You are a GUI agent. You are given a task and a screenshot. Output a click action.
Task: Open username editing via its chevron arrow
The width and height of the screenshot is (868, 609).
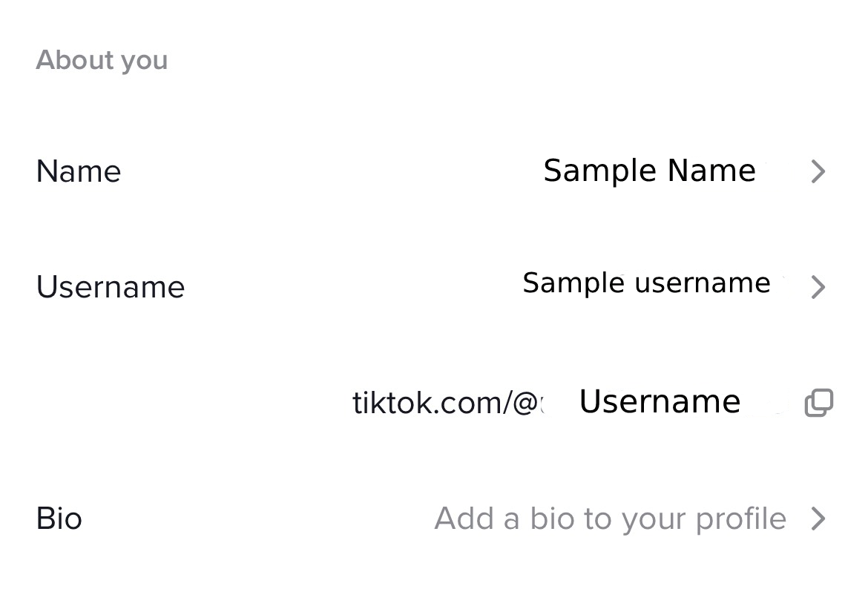[x=818, y=287]
